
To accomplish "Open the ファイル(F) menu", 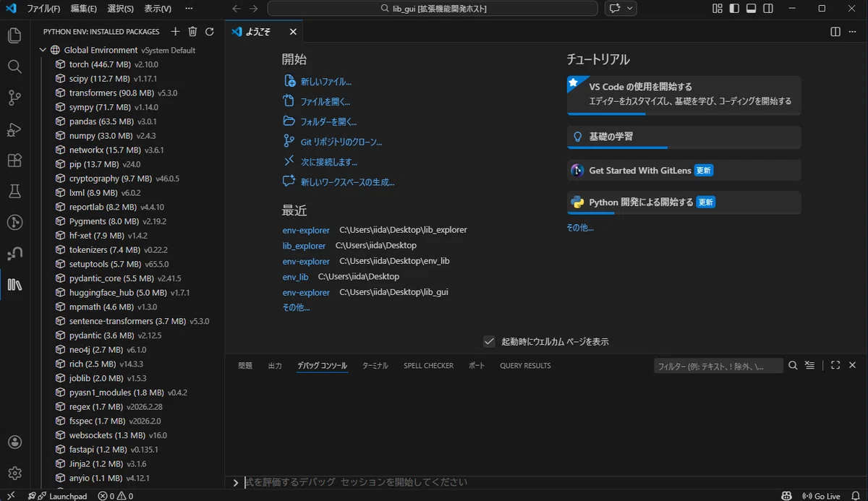I will tap(43, 9).
